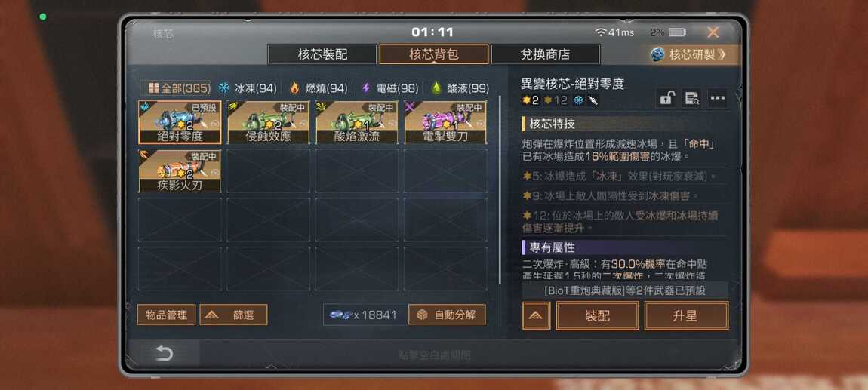868x390 pixels.
Task: Filter cores by 酸液 acid type
Action: [x=460, y=88]
